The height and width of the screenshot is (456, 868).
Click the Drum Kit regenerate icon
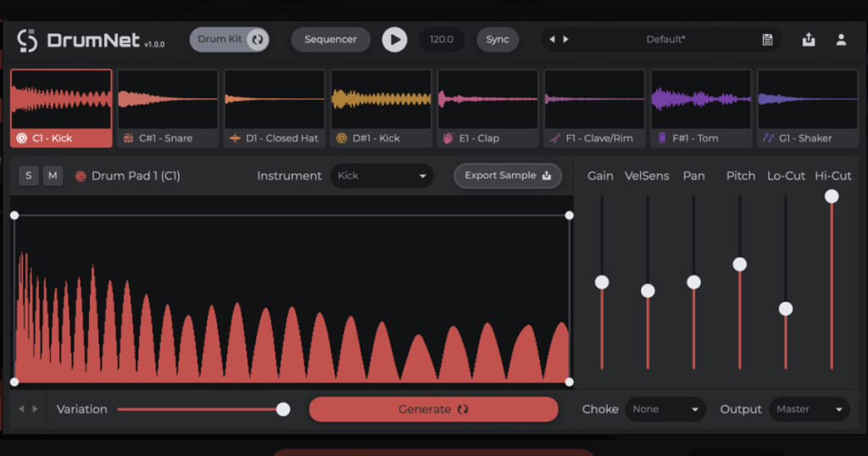tap(258, 40)
